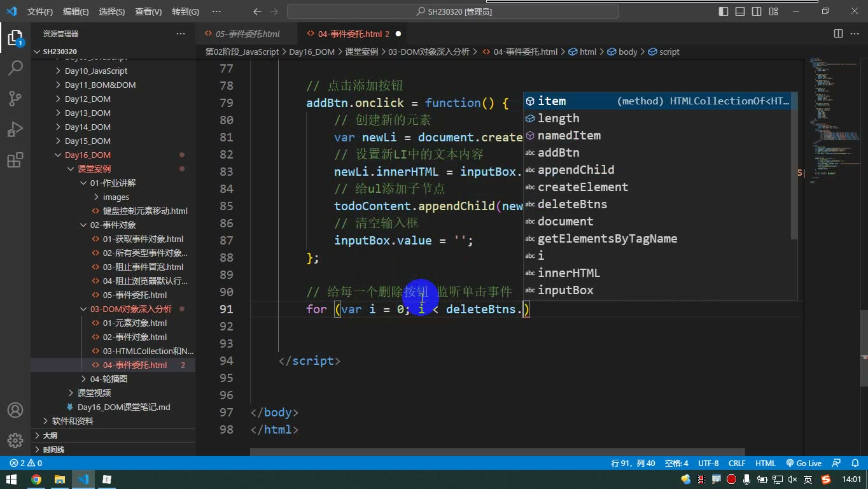This screenshot has height=489, width=868.
Task: Customize layout icon in title bar
Action: pos(773,11)
